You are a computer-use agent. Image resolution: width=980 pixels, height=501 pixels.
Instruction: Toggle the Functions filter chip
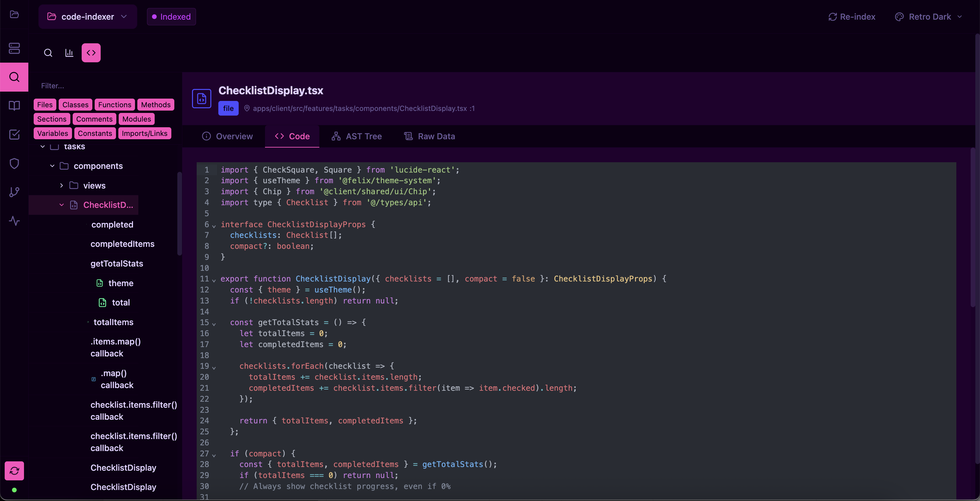(x=115, y=105)
